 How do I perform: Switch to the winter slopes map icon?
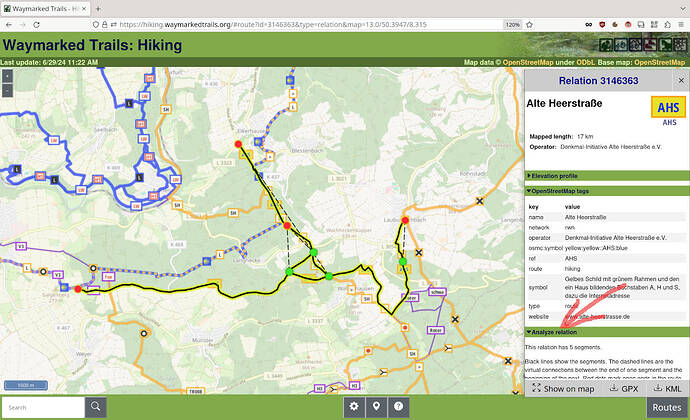pyautogui.click(x=680, y=44)
